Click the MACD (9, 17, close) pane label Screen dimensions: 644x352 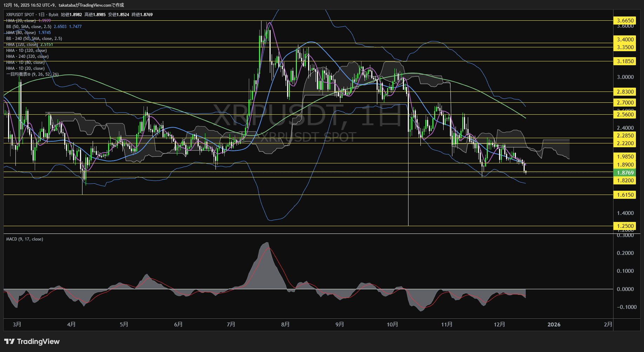[24, 239]
